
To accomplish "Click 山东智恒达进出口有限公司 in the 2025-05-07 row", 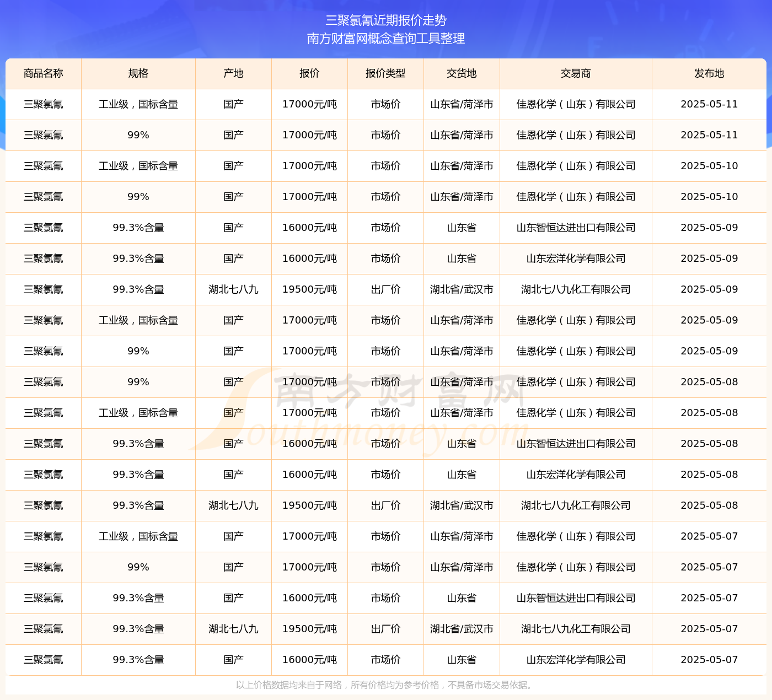I will [576, 598].
